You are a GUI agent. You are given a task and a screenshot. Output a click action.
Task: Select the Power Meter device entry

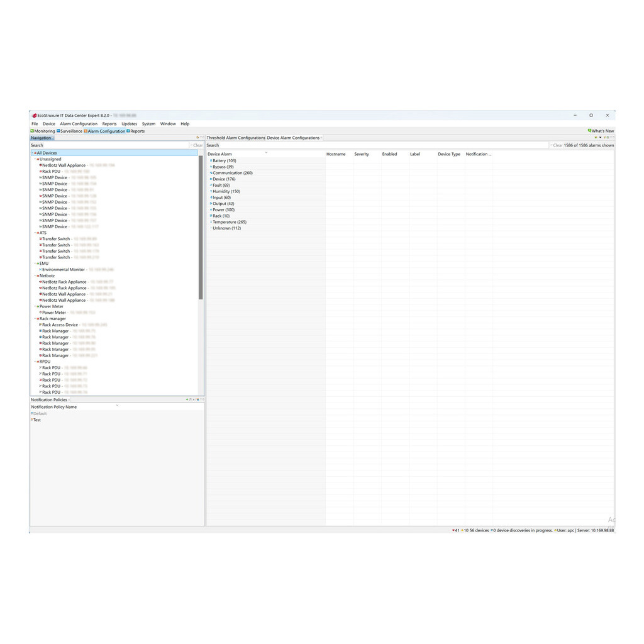pos(67,313)
